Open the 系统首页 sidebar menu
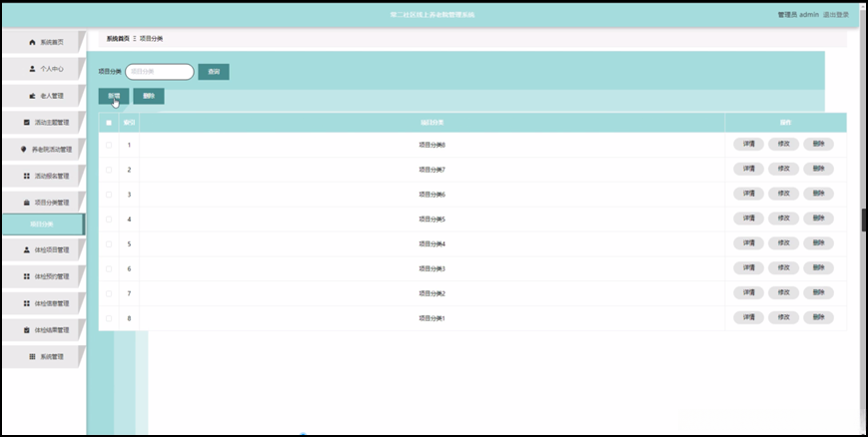This screenshot has width=868, height=437. (x=44, y=42)
